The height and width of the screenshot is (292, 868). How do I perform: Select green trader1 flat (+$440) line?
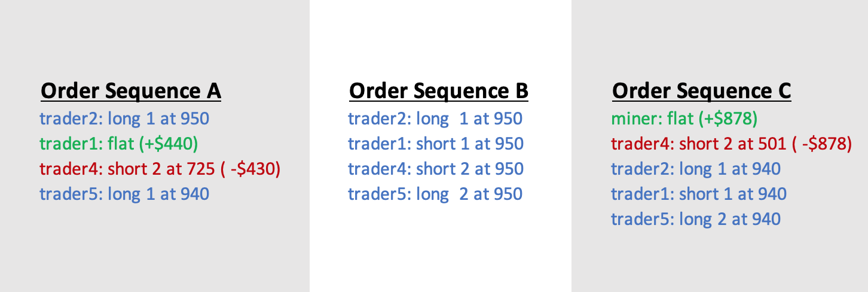[119, 144]
